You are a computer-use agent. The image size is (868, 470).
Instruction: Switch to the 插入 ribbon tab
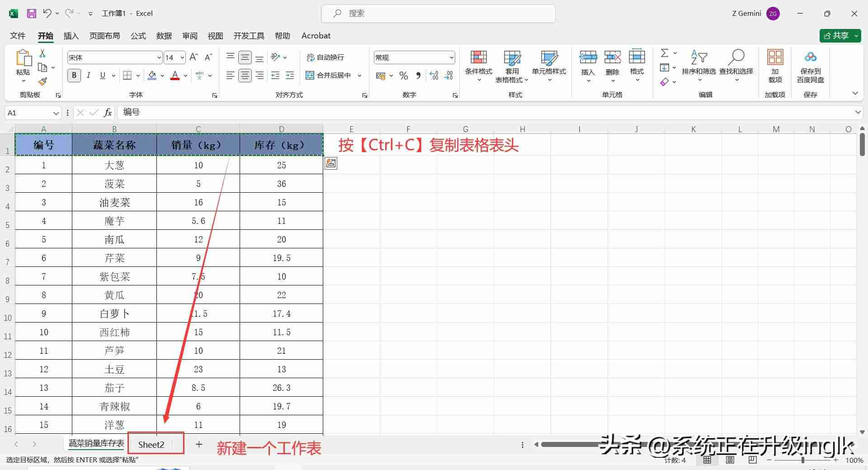point(71,36)
